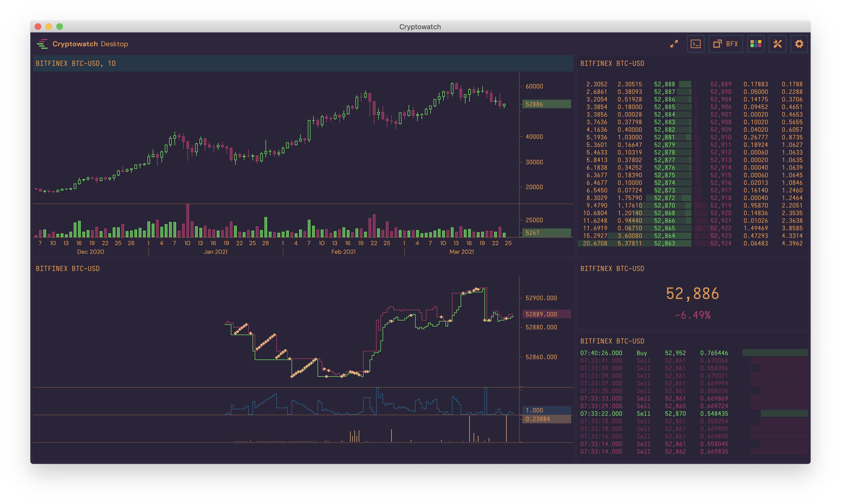This screenshot has height=504, width=841.
Task: Click the tools wrench icon
Action: coord(777,44)
